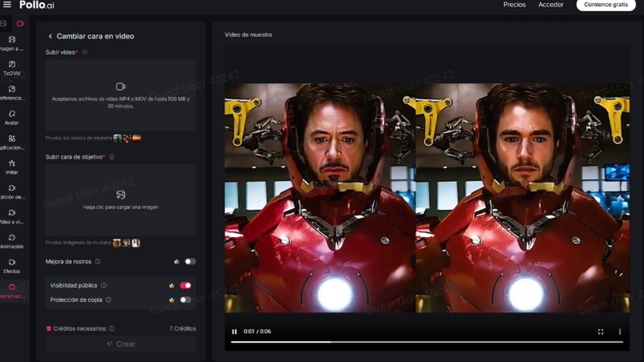
Task: Click the target face image upload area
Action: coord(120,200)
